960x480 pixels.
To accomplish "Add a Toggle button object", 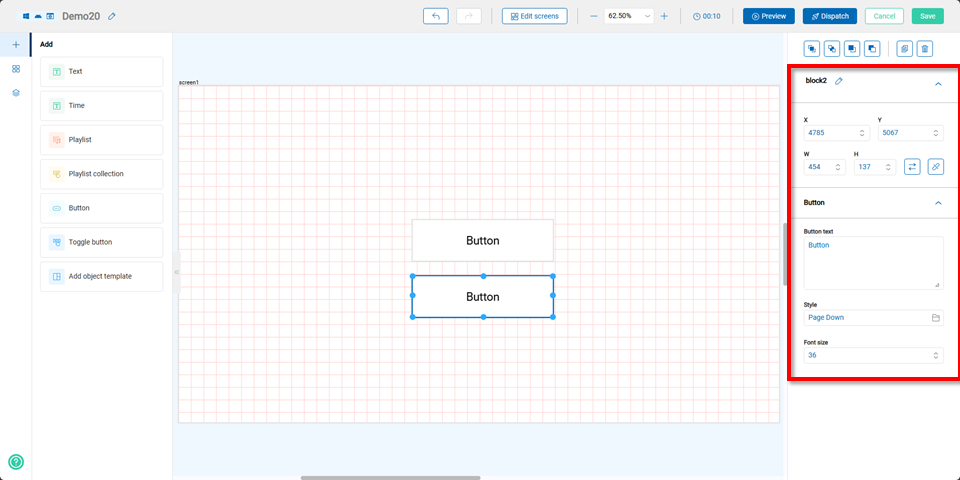I will (x=101, y=242).
